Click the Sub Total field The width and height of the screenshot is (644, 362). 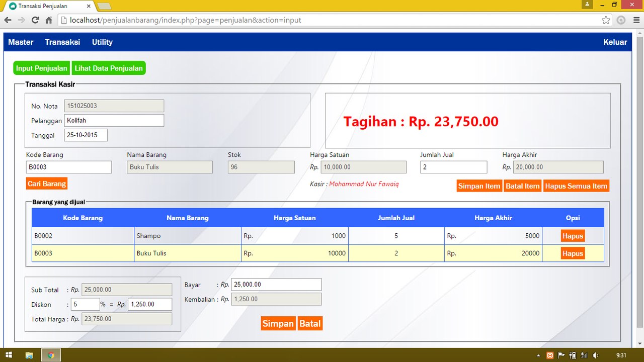(127, 290)
